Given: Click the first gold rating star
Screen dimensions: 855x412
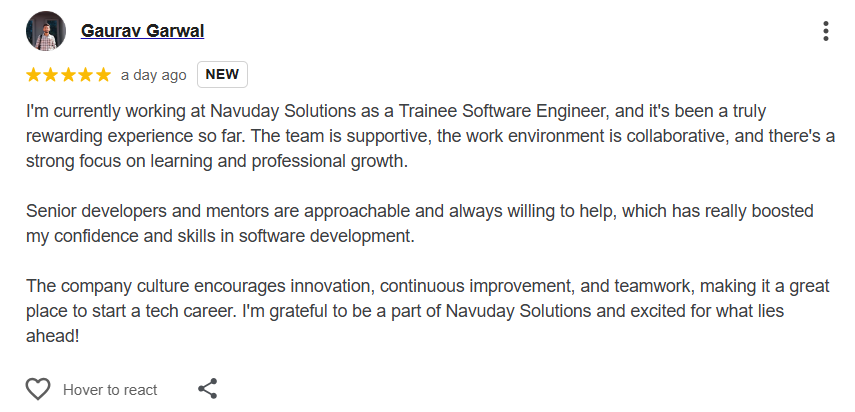Looking at the screenshot, I should (34, 75).
